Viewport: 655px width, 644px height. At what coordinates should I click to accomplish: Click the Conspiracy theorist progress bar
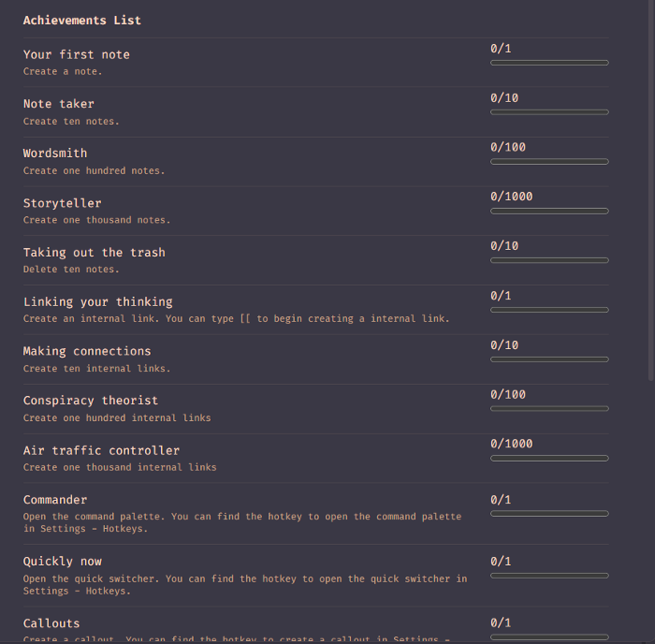(x=549, y=409)
